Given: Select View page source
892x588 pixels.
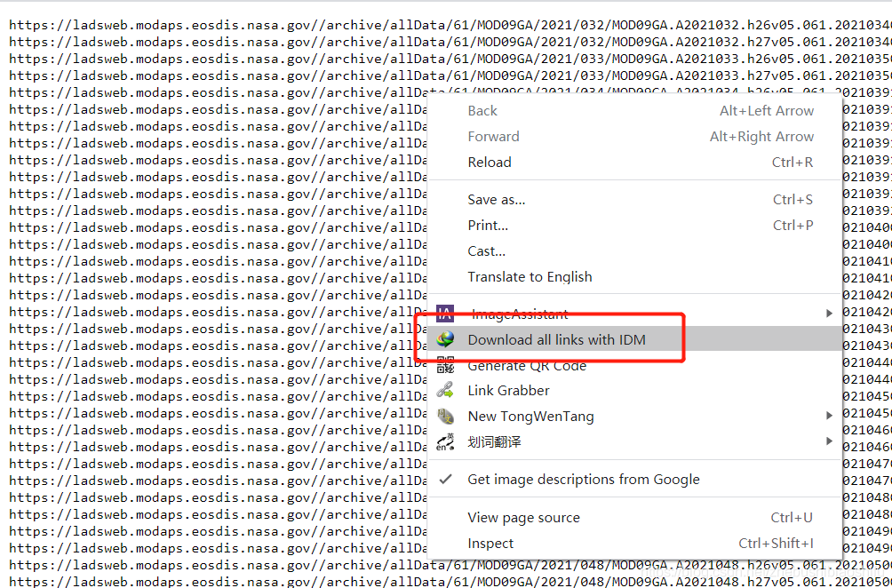Looking at the screenshot, I should (634, 518).
